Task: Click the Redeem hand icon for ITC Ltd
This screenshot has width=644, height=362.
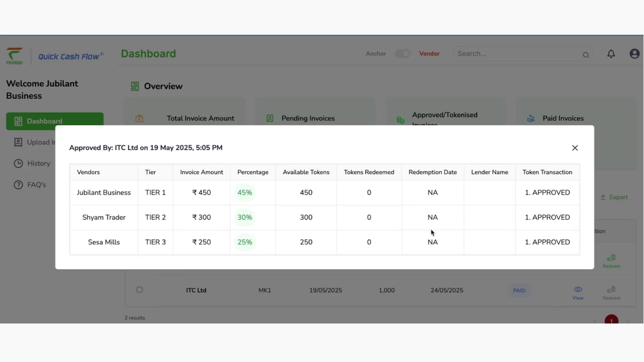Action: 611,289
